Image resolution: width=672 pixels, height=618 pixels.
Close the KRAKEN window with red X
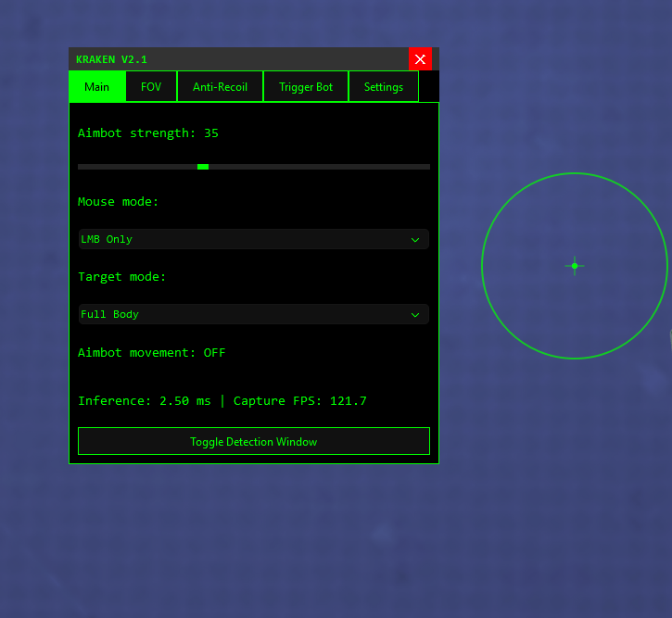[420, 59]
